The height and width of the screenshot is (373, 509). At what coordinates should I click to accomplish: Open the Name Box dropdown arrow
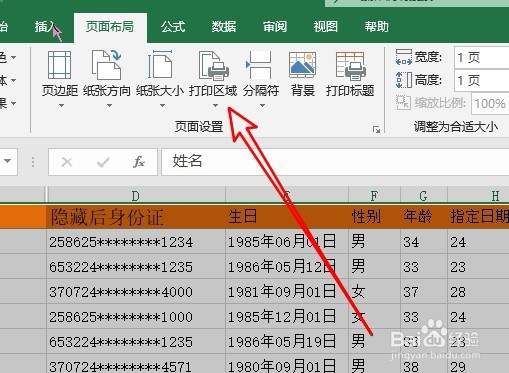tap(7, 161)
